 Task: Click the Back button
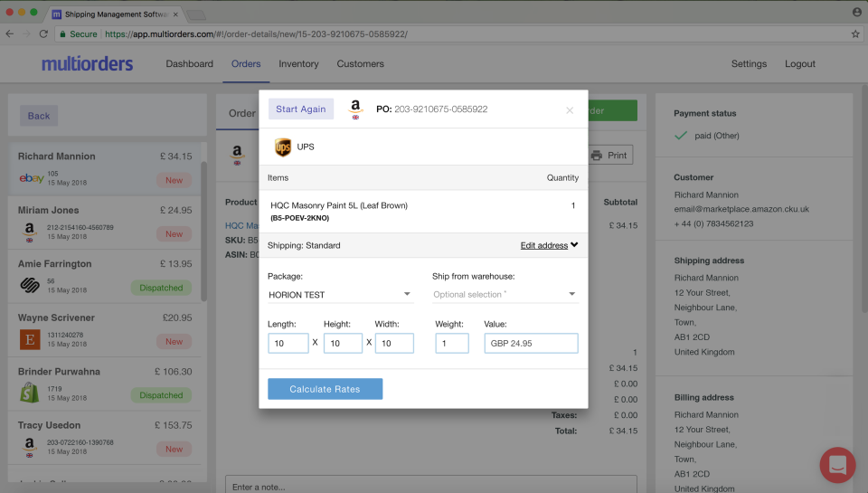(39, 116)
